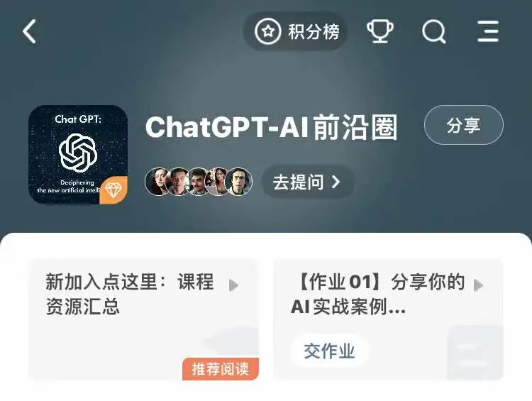The width and height of the screenshot is (532, 401).
Task: Open the trophy achievements icon
Action: click(380, 31)
